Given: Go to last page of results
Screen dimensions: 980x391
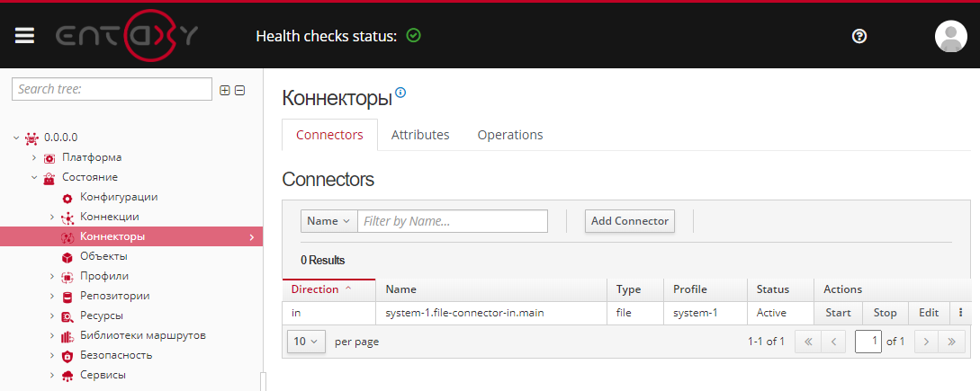Looking at the screenshot, I should pos(952,342).
